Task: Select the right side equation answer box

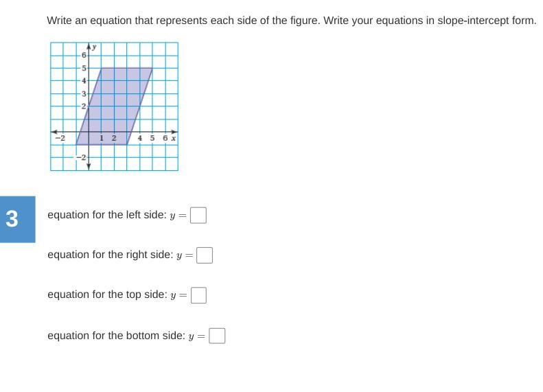Action: (205, 255)
